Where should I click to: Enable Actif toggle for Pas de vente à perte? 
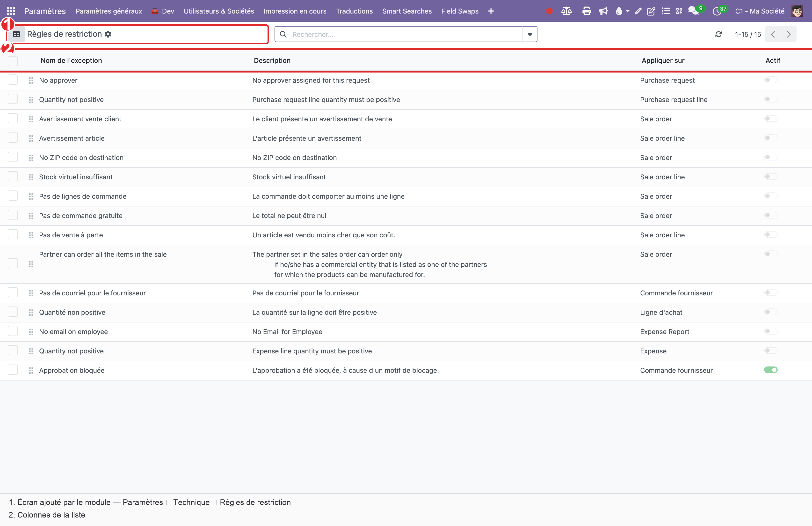[770, 234]
